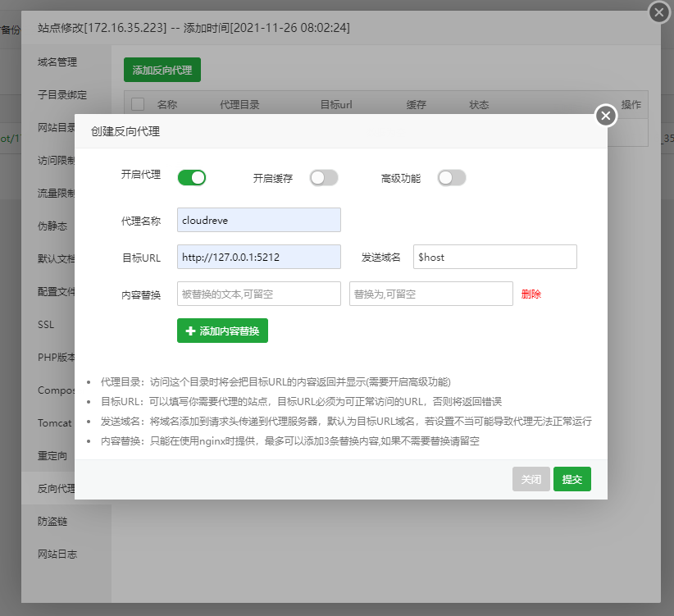Toggle the 开启代理 switch off
674x616 pixels.
(191, 178)
